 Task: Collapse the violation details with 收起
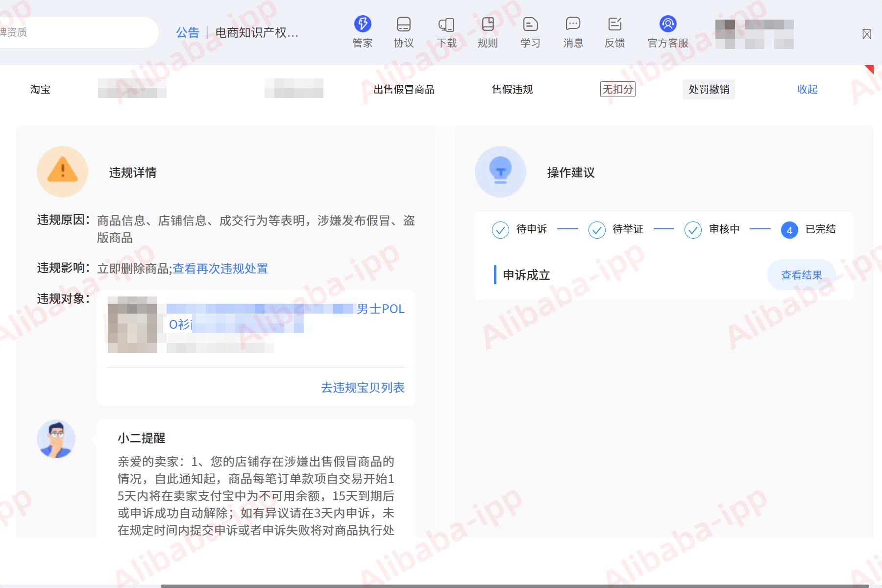[x=808, y=89]
